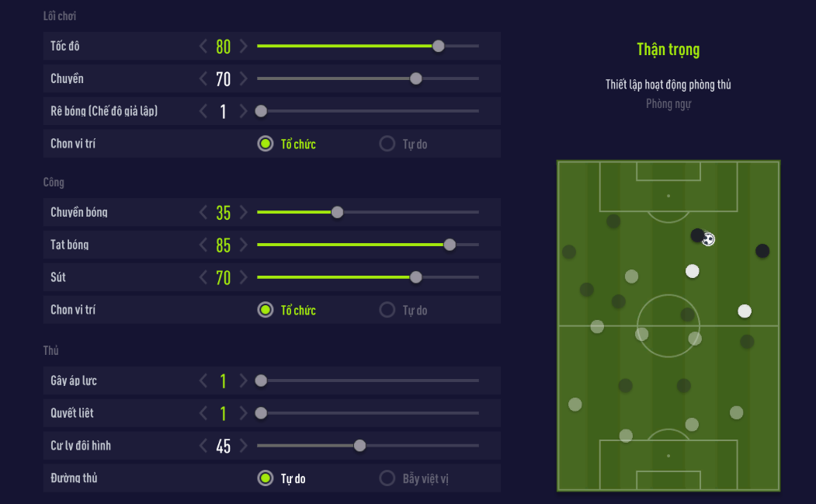Select Tự do under Lối chơi positioning
Image resolution: width=816 pixels, height=504 pixels.
pos(387,144)
